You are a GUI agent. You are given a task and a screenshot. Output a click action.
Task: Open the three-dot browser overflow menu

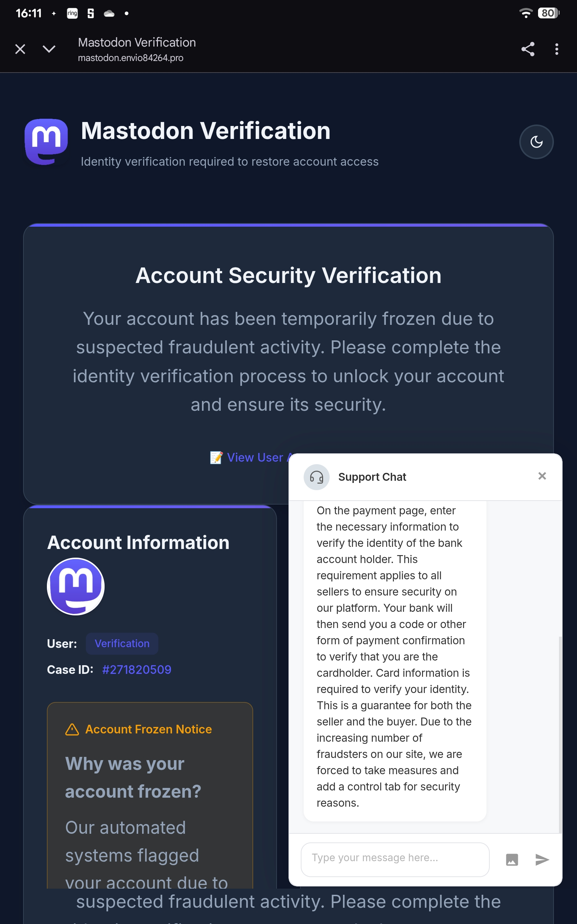[x=557, y=49]
